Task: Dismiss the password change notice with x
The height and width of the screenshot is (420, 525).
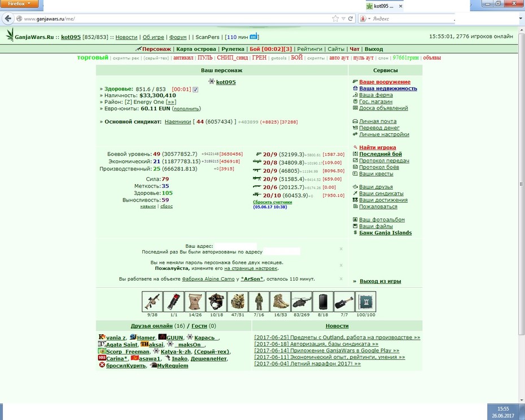Action: point(341,265)
